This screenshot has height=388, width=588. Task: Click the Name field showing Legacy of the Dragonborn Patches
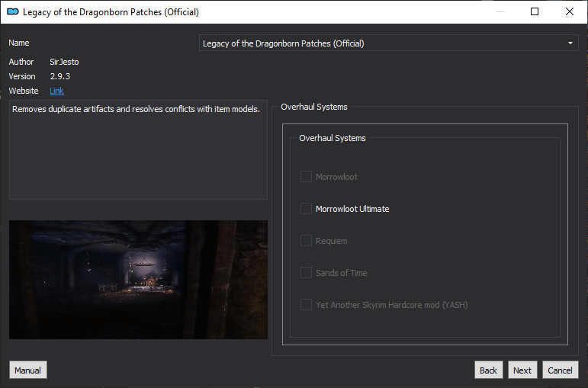[388, 43]
